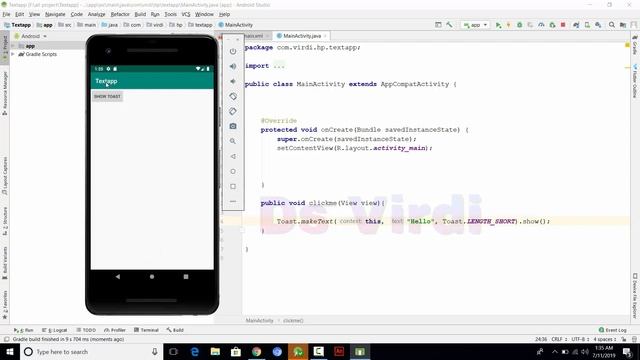Click the emulator volume down icon
Image resolution: width=640 pixels, height=360 pixels.
233,81
